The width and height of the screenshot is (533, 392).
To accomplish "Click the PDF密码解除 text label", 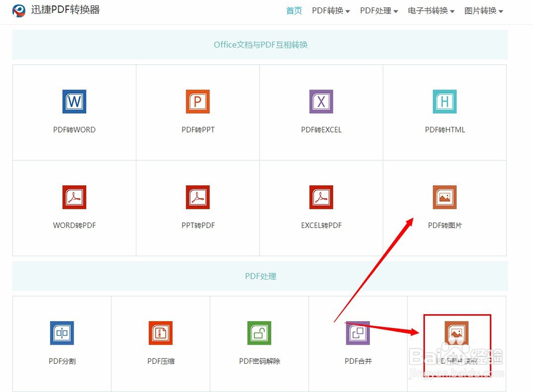I will tap(260, 361).
